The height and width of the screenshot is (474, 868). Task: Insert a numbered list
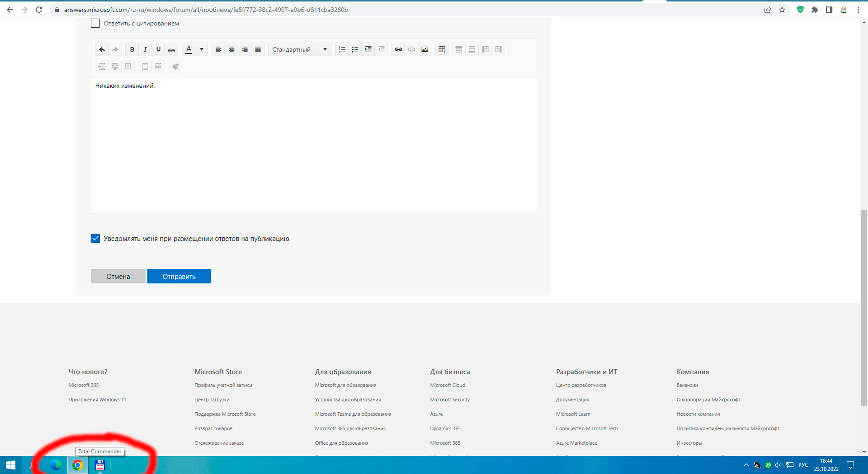point(342,49)
